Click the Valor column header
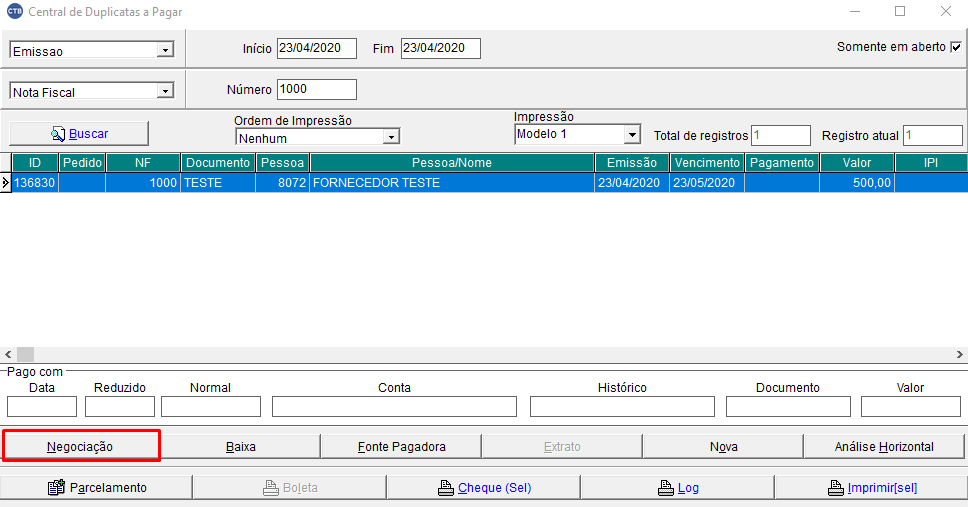This screenshot has height=507, width=968. (x=856, y=162)
